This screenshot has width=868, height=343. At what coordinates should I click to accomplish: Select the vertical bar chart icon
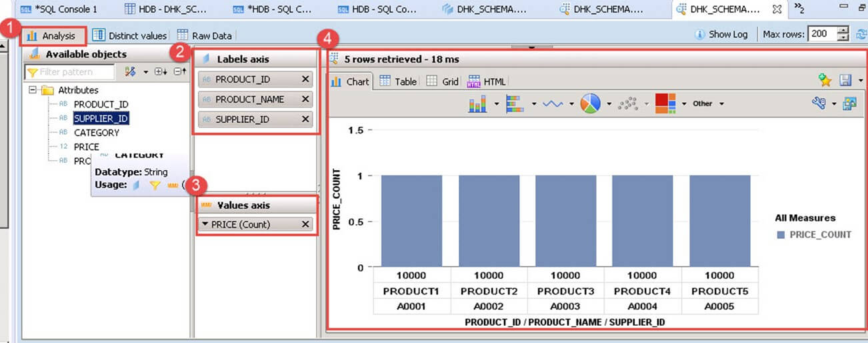coord(477,103)
